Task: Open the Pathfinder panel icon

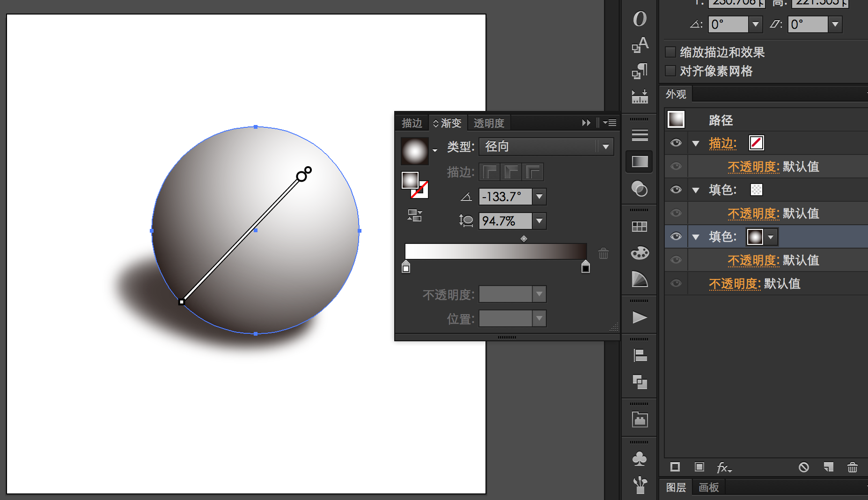Action: click(640, 382)
